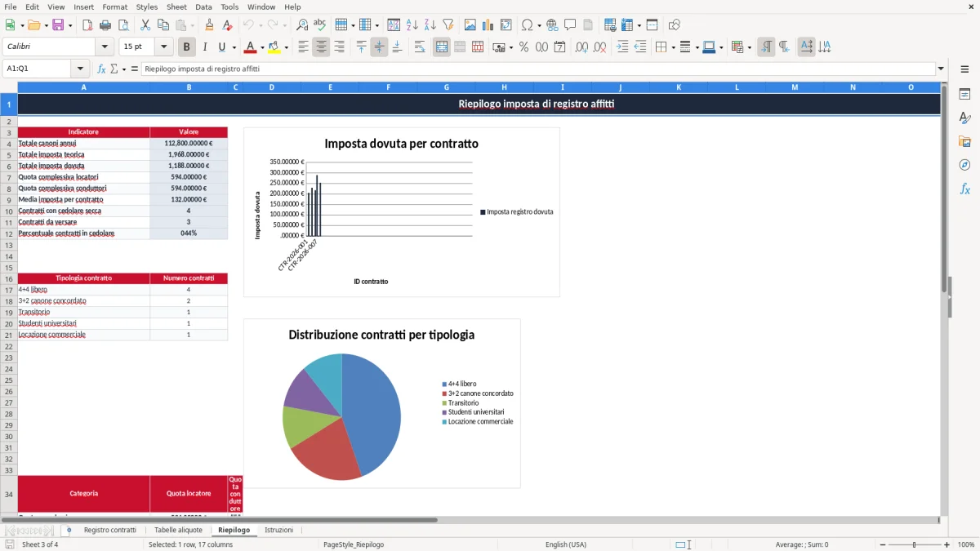Toggle Align Left
980x551 pixels.
pos(304,47)
